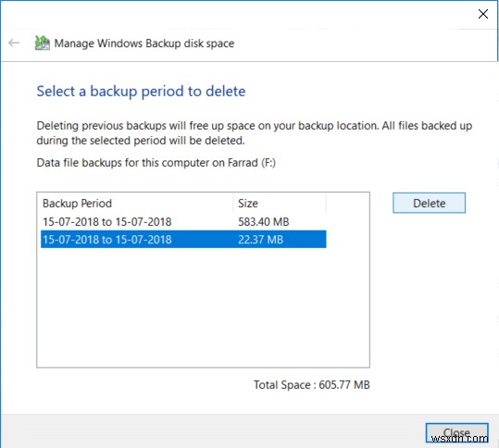The height and width of the screenshot is (448, 499).
Task: Click the 22.37 MB size value
Action: 261,240
